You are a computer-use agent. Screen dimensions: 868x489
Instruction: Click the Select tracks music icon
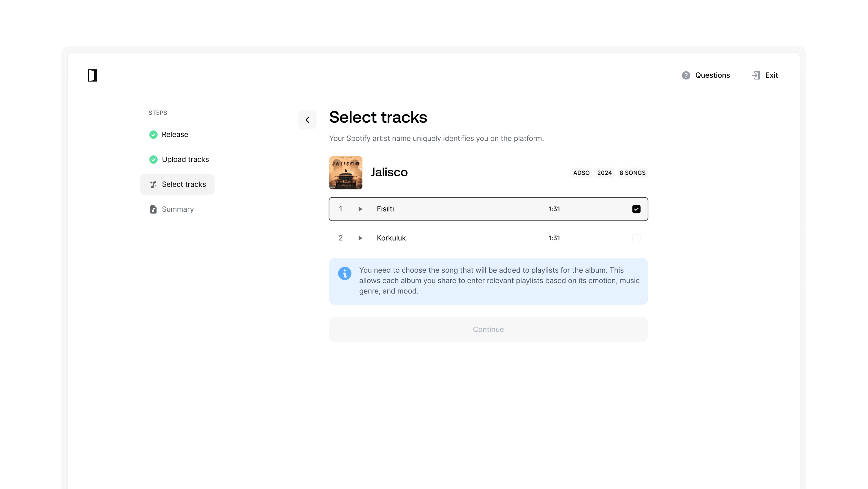[x=153, y=184]
